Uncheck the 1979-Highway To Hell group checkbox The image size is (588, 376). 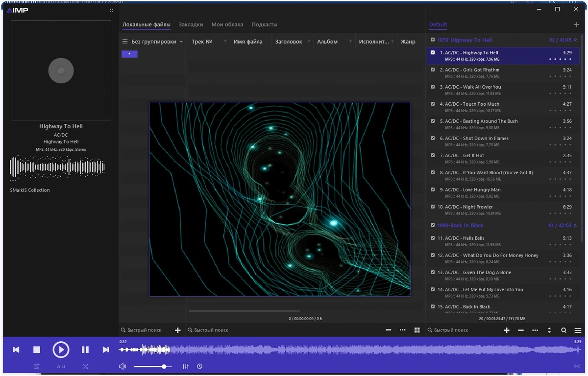433,40
